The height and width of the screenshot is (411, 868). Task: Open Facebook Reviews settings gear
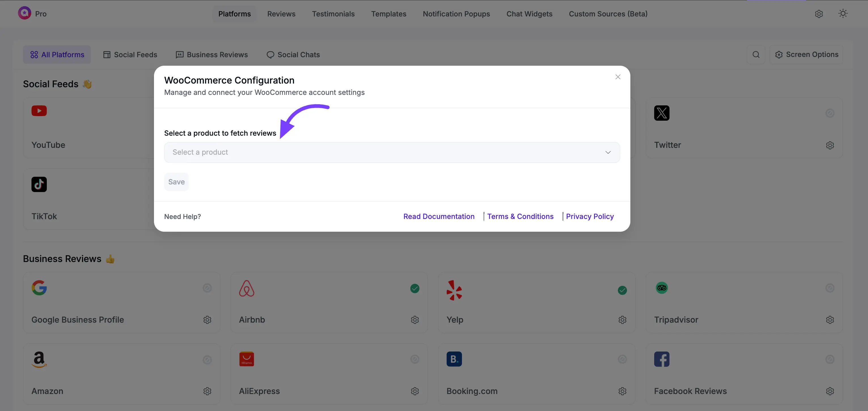pyautogui.click(x=830, y=391)
